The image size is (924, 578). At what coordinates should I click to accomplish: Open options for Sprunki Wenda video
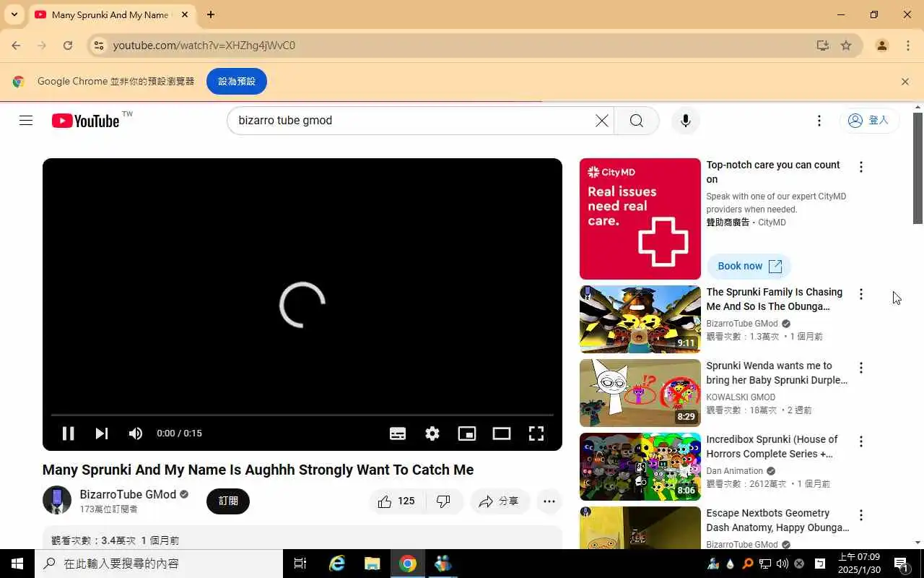(x=860, y=368)
